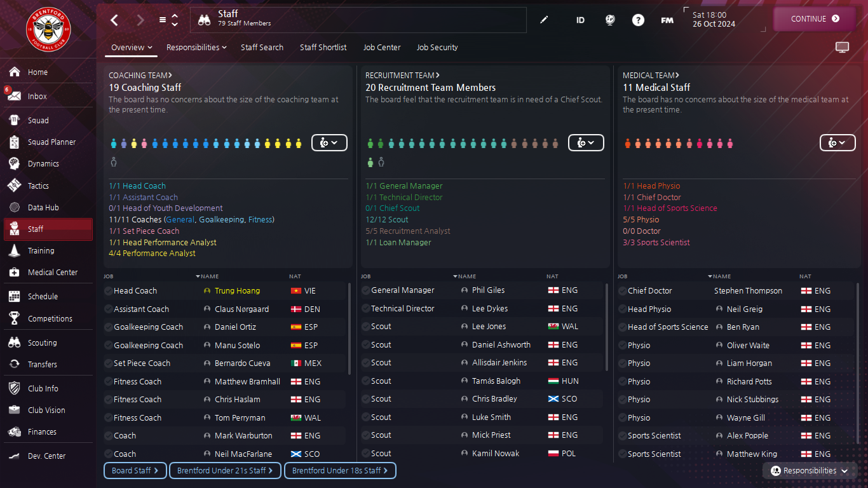This screenshot has width=868, height=488.
Task: Open the Responsibilities dropdown at bottom right
Action: pos(809,471)
